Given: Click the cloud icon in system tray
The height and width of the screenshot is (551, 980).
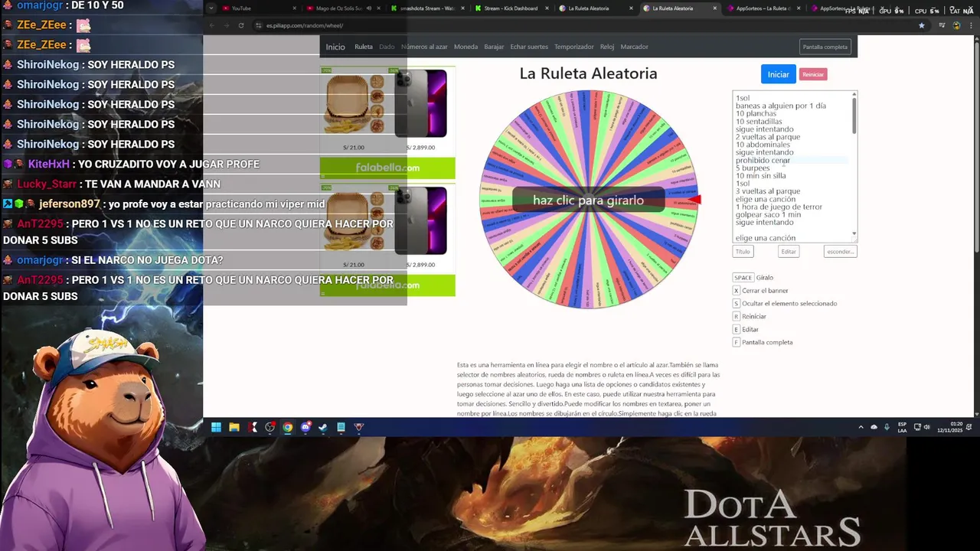Looking at the screenshot, I should pyautogui.click(x=874, y=427).
